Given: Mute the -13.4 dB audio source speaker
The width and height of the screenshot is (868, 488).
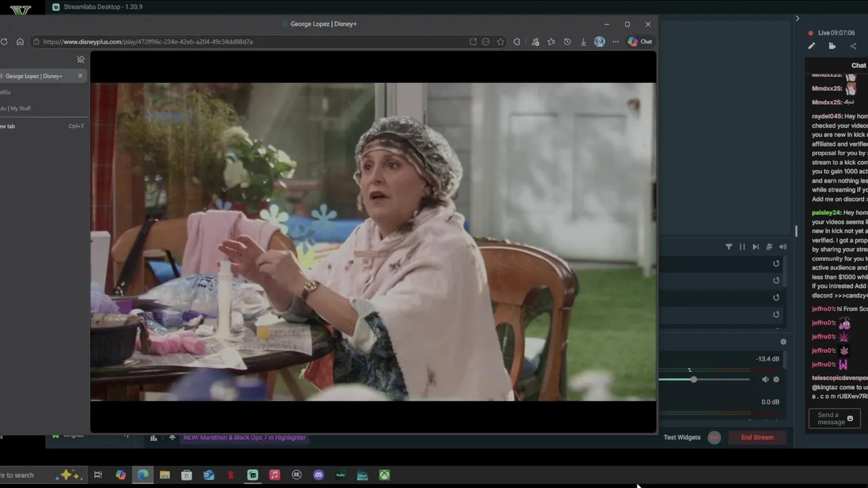Looking at the screenshot, I should tap(765, 380).
